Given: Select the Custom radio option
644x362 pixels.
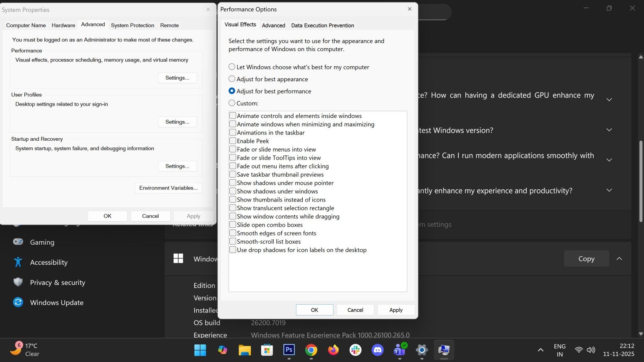Looking at the screenshot, I should pyautogui.click(x=232, y=103).
